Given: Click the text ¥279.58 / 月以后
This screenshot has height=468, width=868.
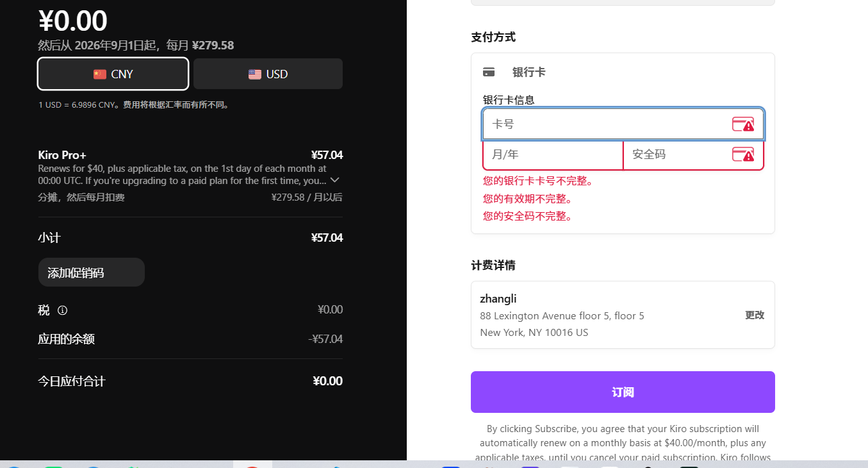Looking at the screenshot, I should click(x=307, y=197).
